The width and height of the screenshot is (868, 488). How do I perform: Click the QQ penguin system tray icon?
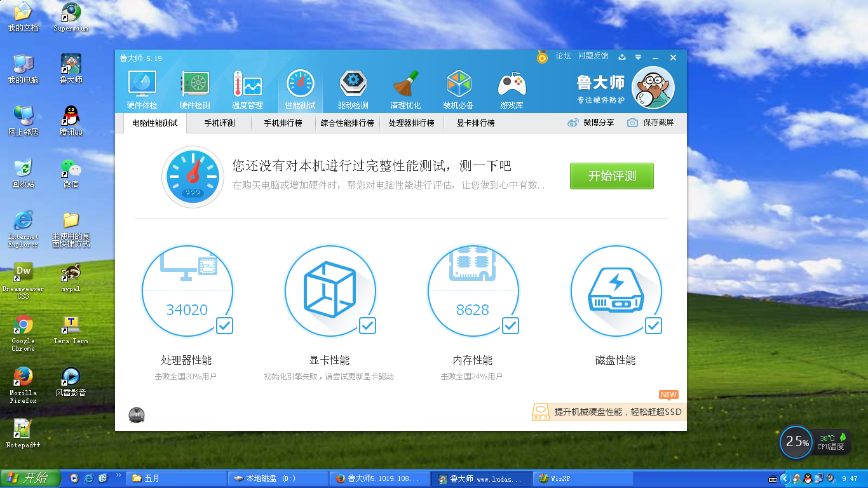click(808, 478)
